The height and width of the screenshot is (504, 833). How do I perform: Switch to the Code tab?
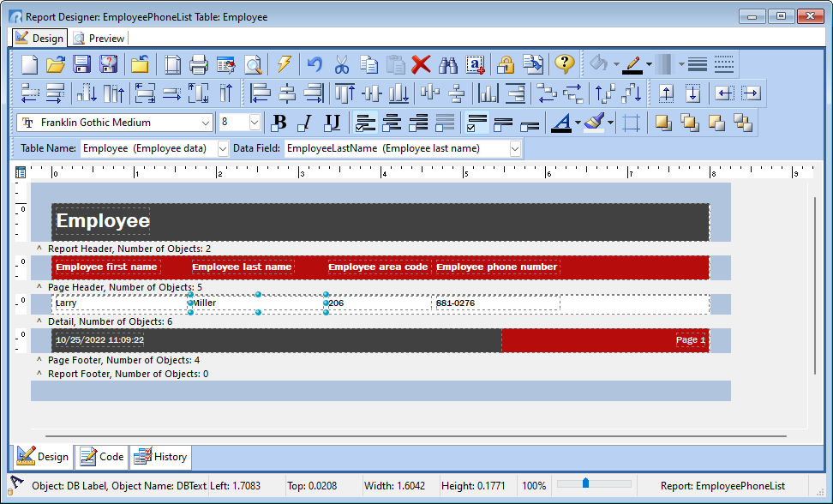tap(101, 457)
